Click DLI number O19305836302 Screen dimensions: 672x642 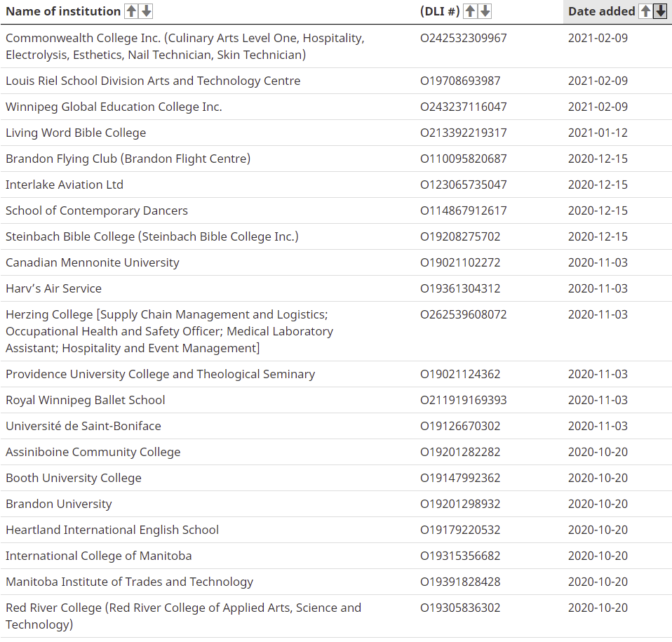click(460, 608)
